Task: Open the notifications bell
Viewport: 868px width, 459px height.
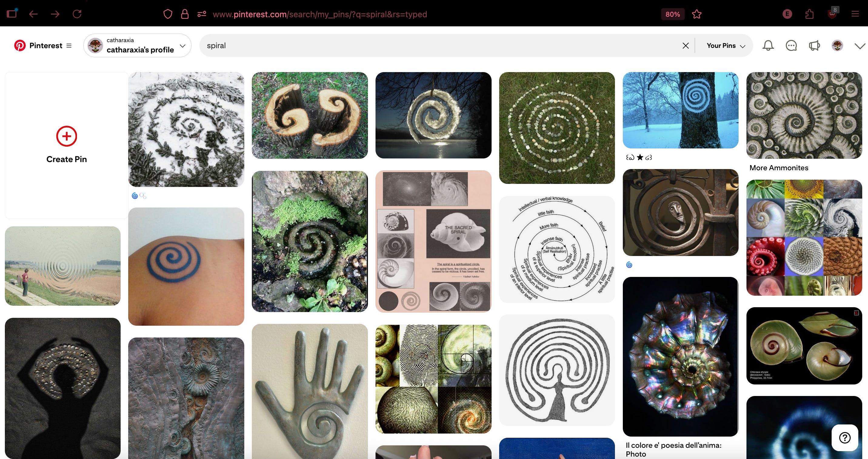Action: pyautogui.click(x=768, y=45)
